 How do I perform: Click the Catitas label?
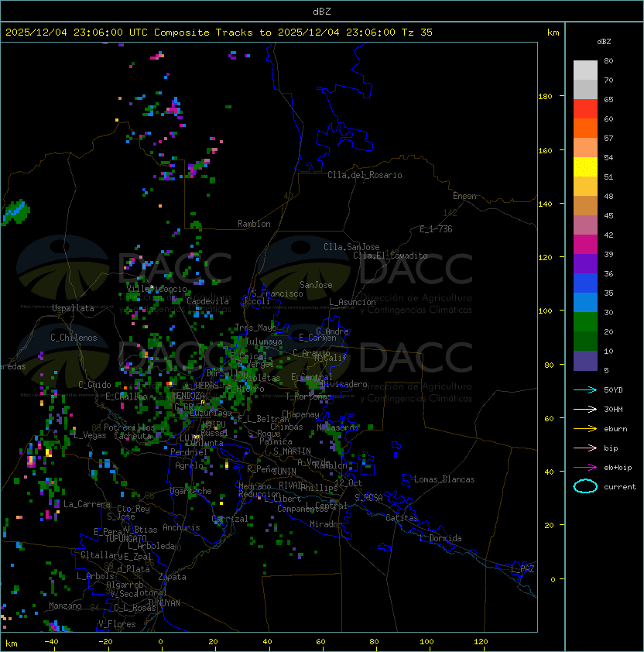(402, 518)
